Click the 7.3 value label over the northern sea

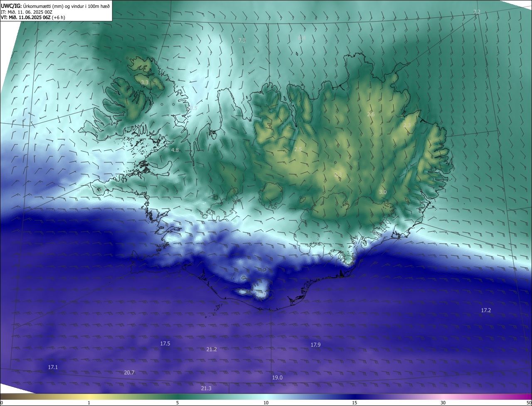tap(242, 40)
